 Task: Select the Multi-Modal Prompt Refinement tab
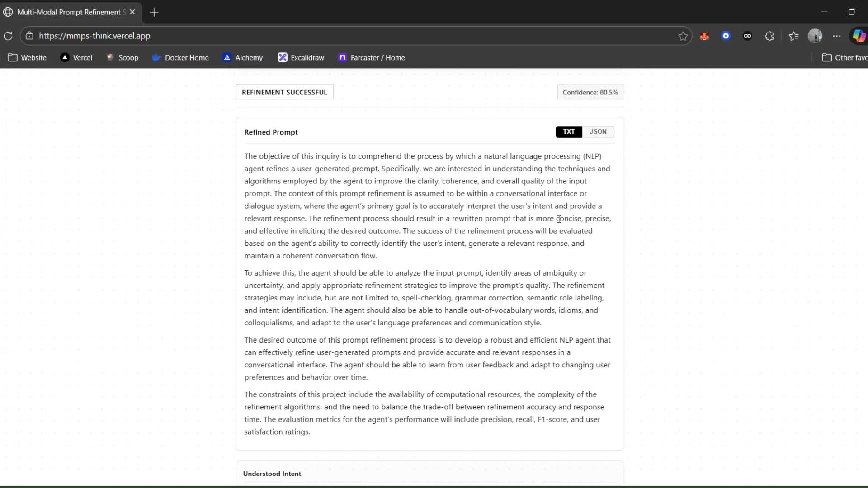(x=68, y=12)
